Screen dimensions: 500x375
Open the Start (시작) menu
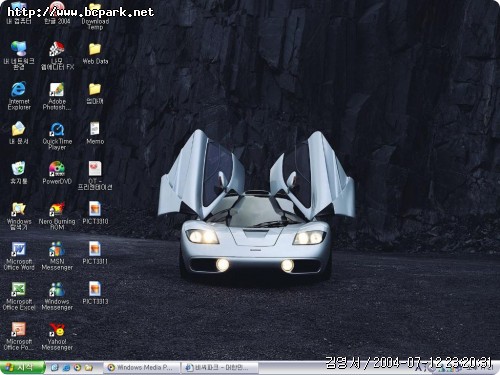click(22, 367)
